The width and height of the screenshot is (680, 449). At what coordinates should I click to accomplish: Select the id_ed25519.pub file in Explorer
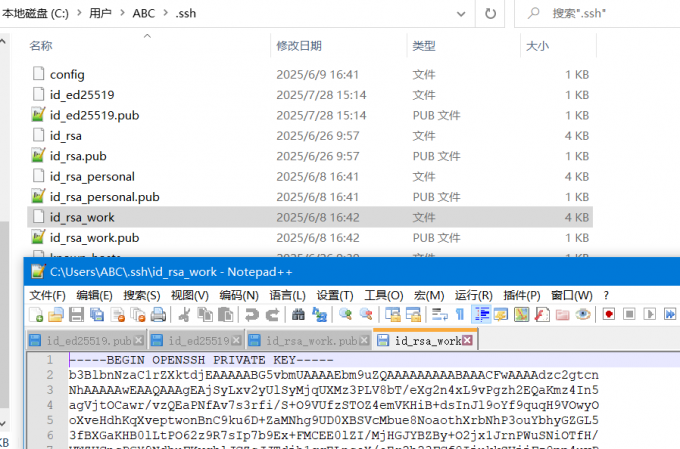coord(310,115)
